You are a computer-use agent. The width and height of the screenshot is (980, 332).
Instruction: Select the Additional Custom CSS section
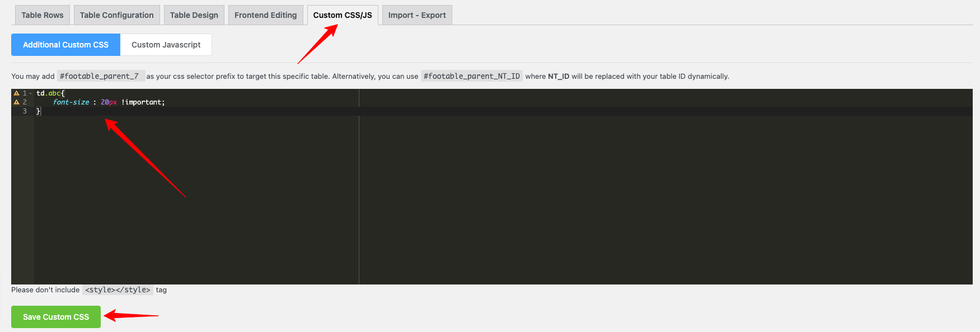click(x=65, y=45)
